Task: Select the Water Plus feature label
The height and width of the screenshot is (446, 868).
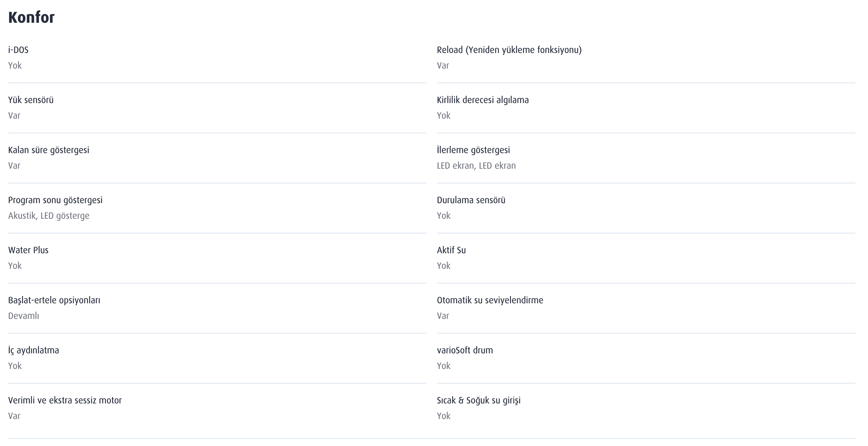Action: 28,250
